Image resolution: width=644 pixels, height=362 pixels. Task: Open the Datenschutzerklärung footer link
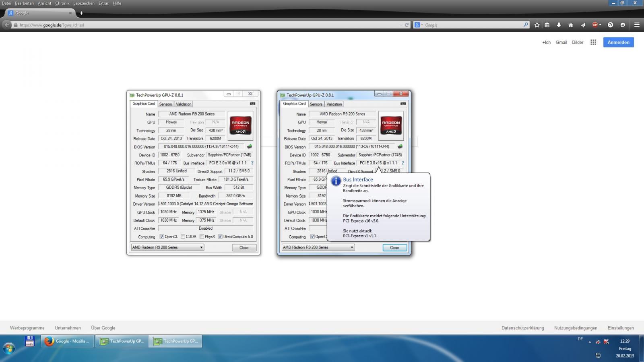(x=522, y=328)
